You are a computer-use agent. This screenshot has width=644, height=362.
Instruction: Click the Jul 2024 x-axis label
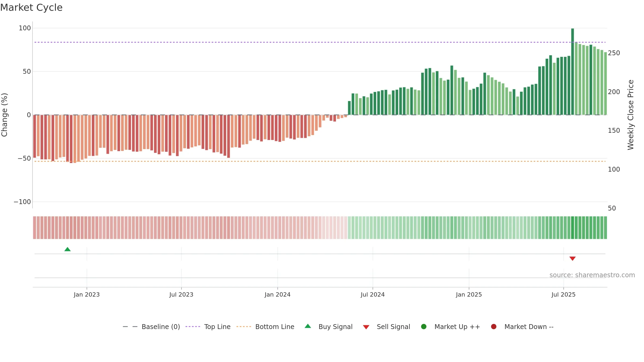tap(372, 295)
